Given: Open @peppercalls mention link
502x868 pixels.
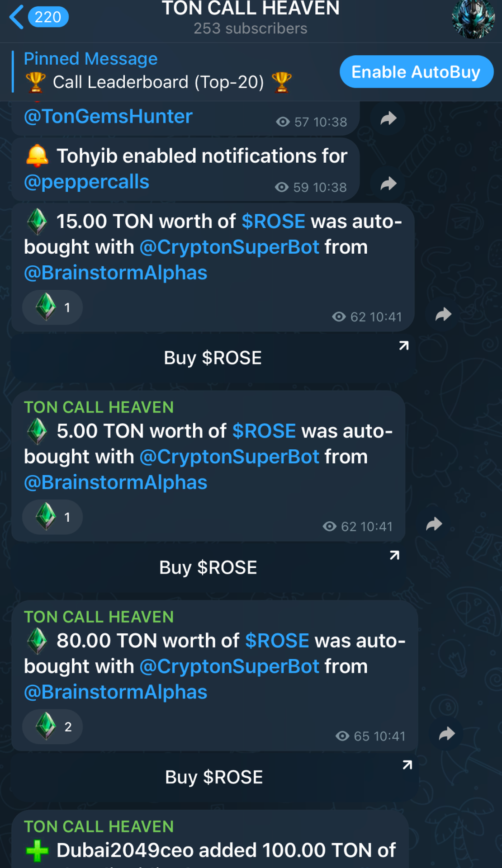Looking at the screenshot, I should click(x=86, y=182).
